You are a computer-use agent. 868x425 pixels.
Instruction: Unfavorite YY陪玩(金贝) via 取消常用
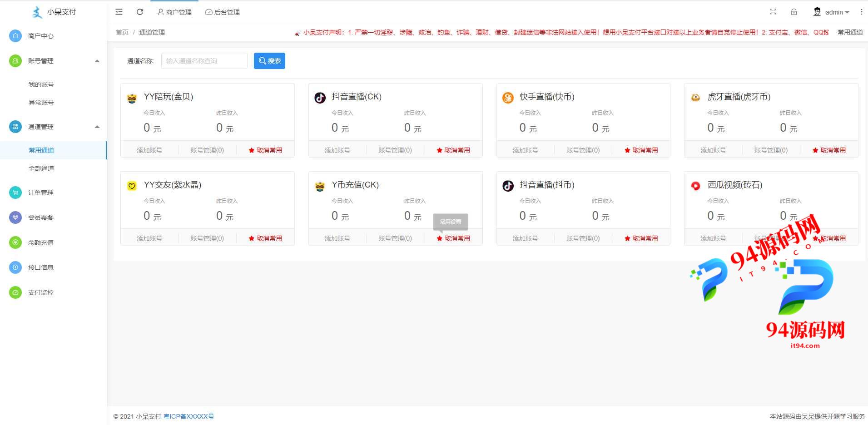(x=265, y=150)
